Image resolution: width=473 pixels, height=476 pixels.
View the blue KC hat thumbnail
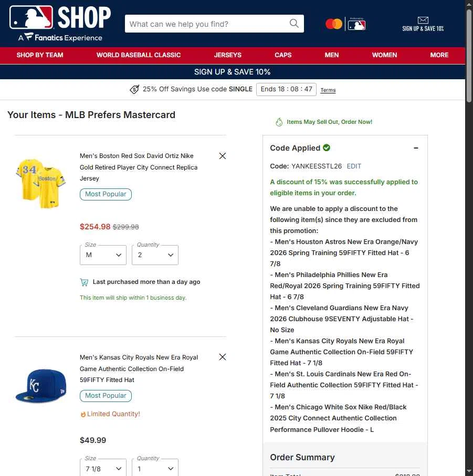click(x=41, y=386)
